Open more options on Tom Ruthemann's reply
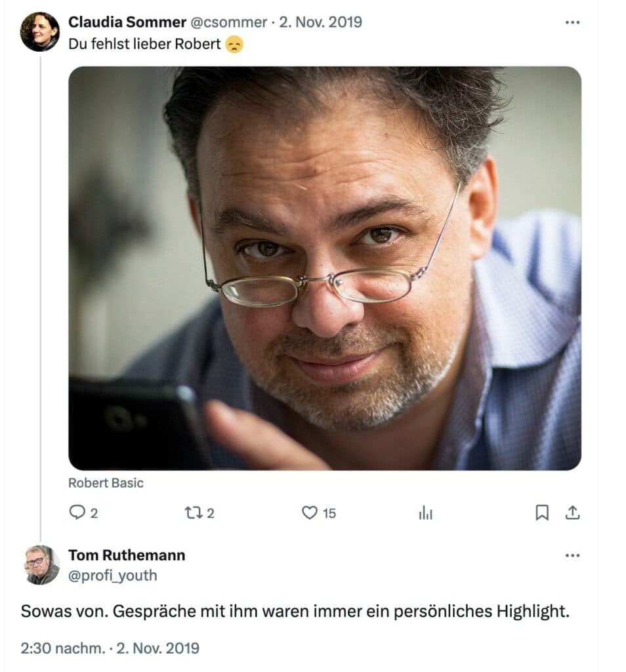The image size is (626, 672). pyautogui.click(x=572, y=555)
